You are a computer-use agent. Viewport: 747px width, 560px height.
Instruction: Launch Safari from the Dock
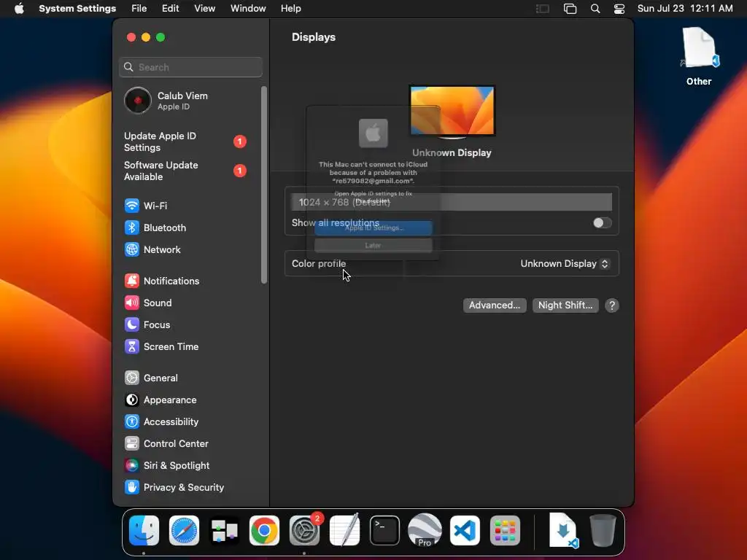(184, 530)
